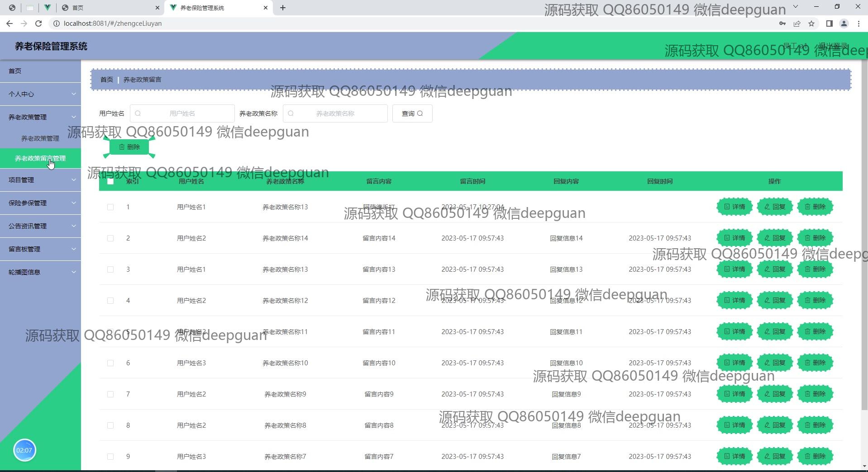Bookmark this page with star icon

pyautogui.click(x=811, y=24)
